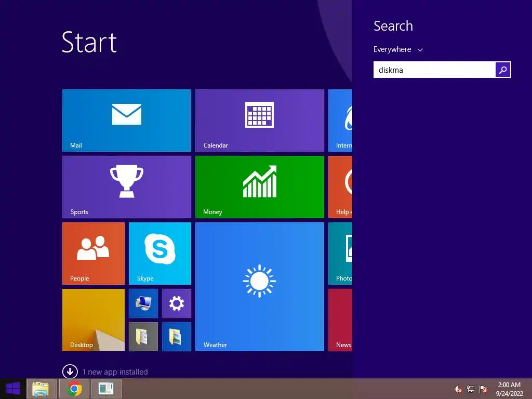The height and width of the screenshot is (399, 532).
Task: Open the People tile
Action: [94, 254]
